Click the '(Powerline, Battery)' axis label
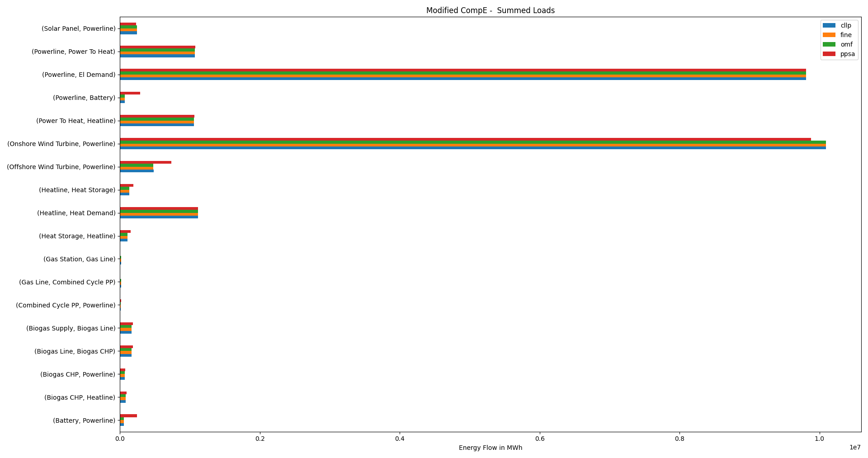 click(84, 98)
